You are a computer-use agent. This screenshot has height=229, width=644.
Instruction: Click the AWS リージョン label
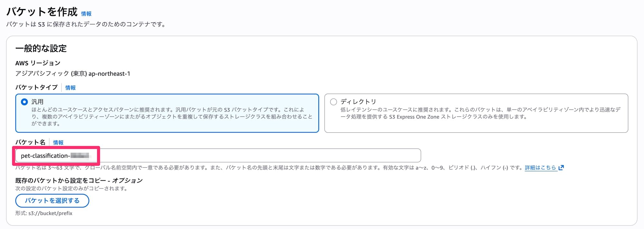38,63
